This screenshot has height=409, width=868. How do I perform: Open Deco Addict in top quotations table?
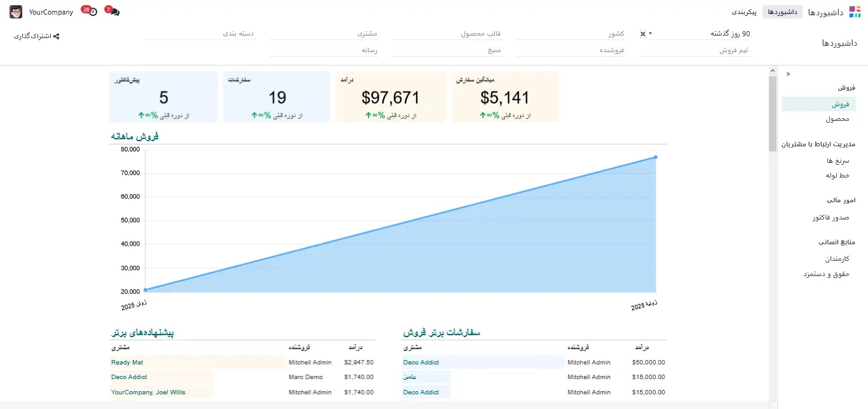[x=129, y=377]
